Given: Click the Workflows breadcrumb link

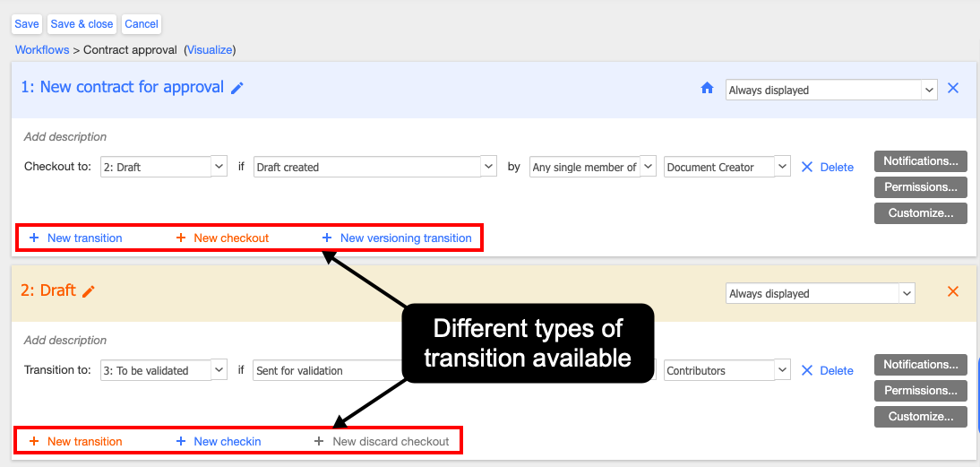Looking at the screenshot, I should (42, 49).
